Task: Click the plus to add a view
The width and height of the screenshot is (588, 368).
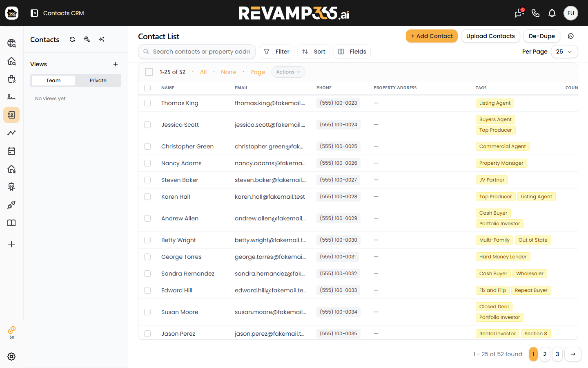Action: tap(116, 64)
